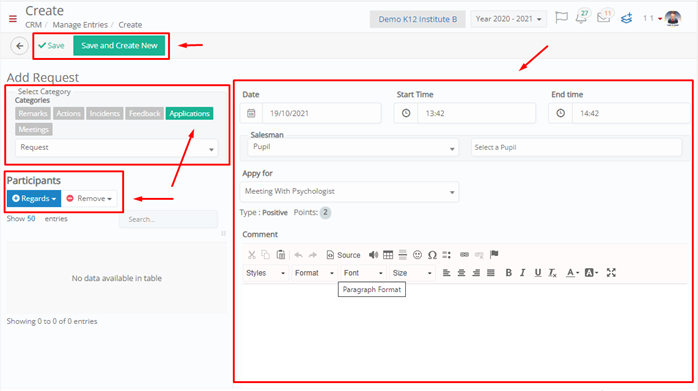Justify text alignment
698x391 pixels.
tap(491, 273)
